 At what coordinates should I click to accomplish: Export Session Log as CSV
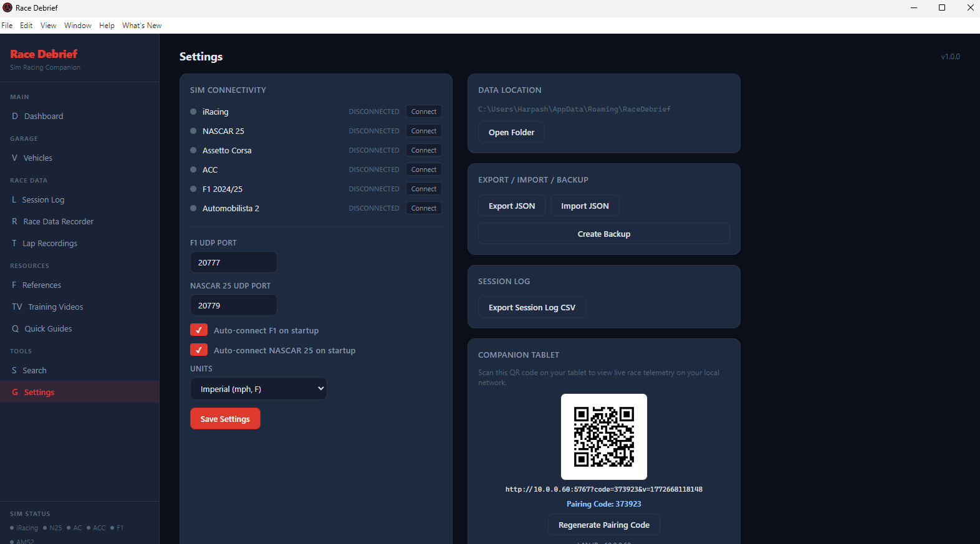pyautogui.click(x=532, y=307)
